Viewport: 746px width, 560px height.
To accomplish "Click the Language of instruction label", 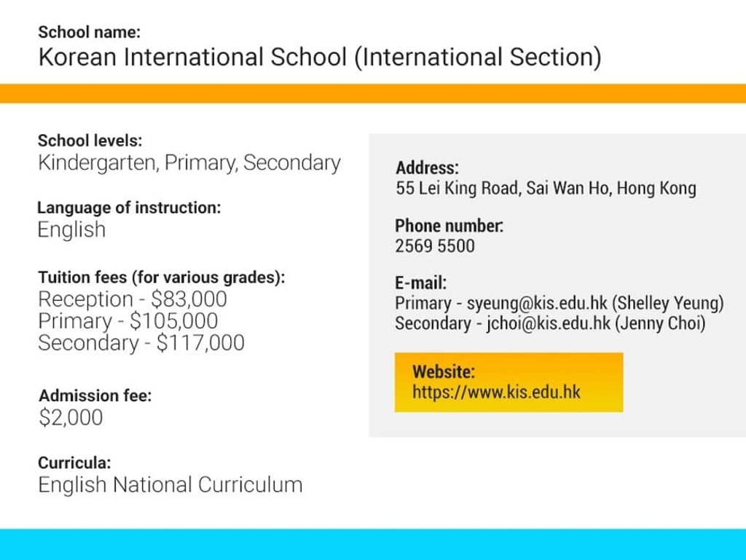I will point(128,208).
